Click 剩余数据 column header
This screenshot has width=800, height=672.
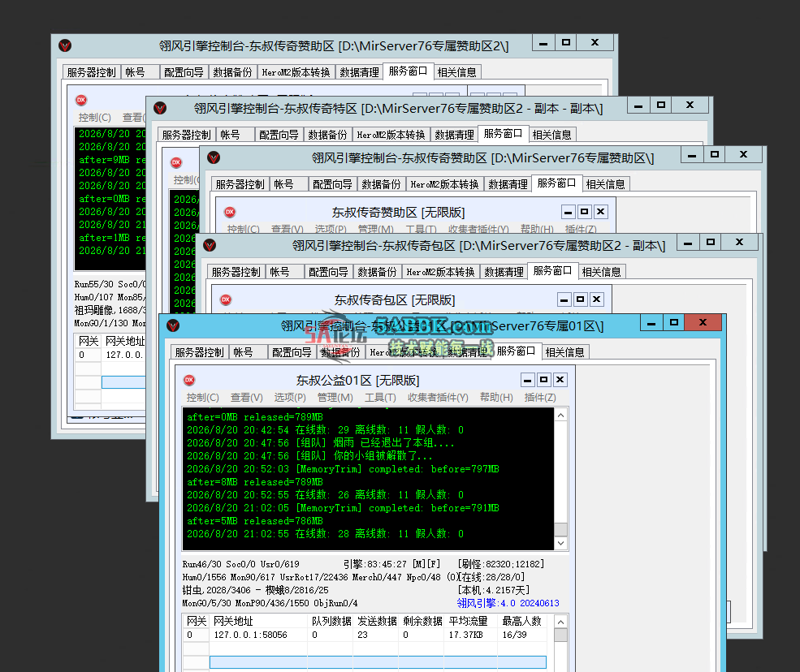click(422, 621)
